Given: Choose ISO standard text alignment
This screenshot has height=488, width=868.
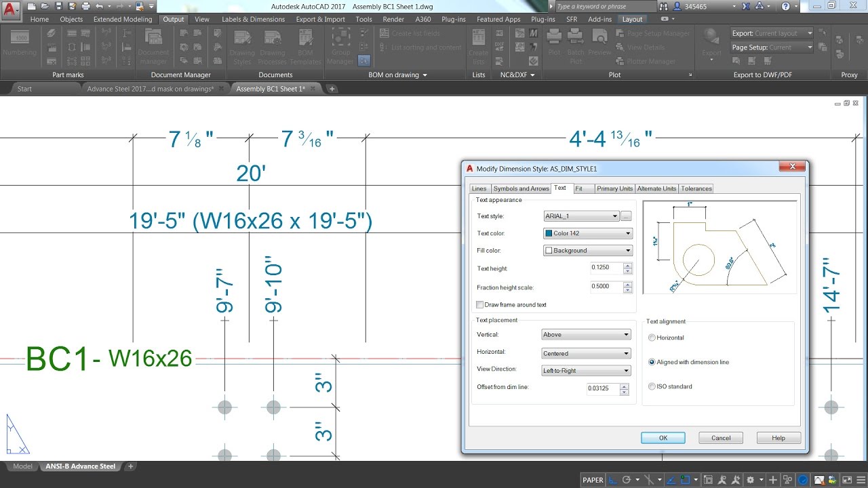Looking at the screenshot, I should coord(652,386).
